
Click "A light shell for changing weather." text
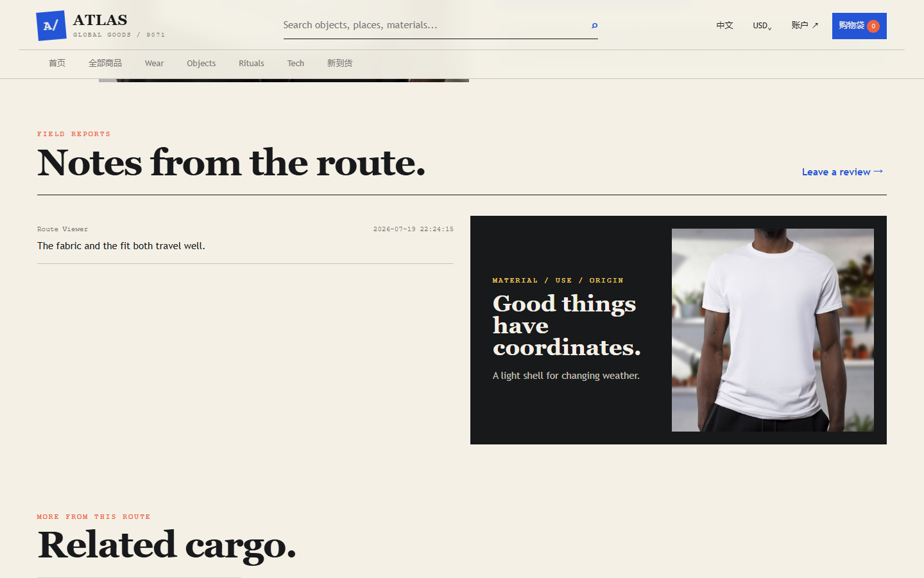(x=566, y=376)
